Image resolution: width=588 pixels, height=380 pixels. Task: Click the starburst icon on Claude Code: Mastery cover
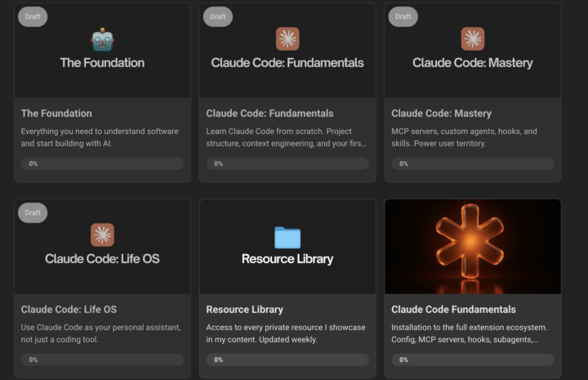473,38
